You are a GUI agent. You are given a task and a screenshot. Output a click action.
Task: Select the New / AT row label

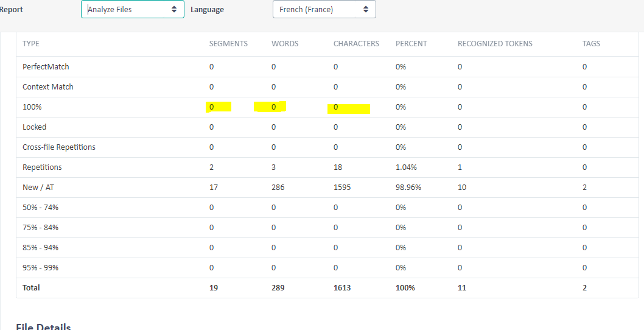coord(38,188)
